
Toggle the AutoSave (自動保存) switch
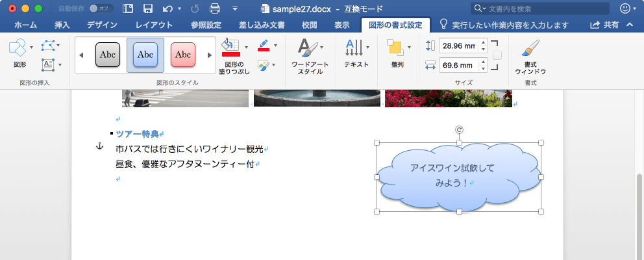[x=101, y=8]
